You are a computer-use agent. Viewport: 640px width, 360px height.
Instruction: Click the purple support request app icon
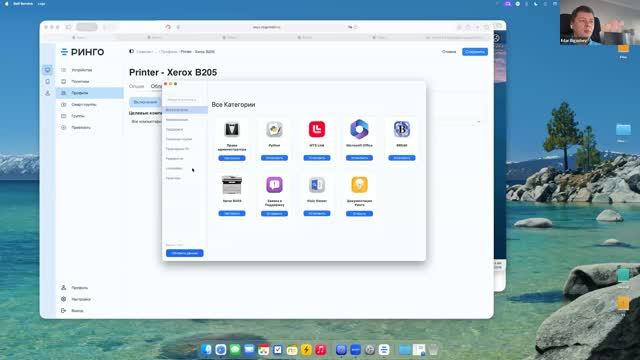274,185
